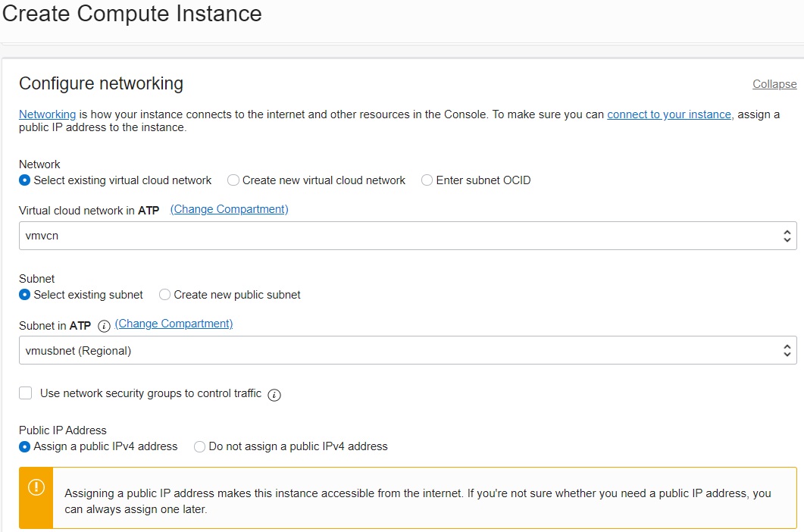This screenshot has width=804, height=532.
Task: Change Compartment for the subnet
Action: point(173,324)
